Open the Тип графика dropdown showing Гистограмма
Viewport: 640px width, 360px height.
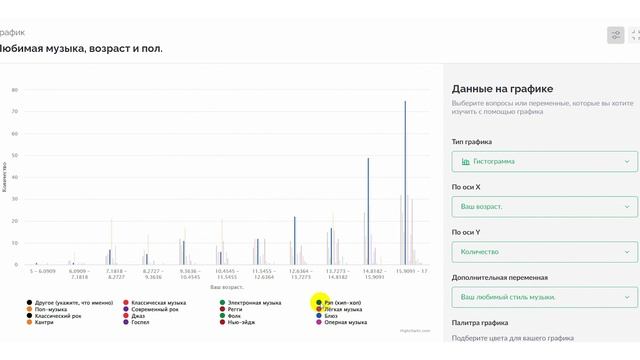[x=544, y=162]
